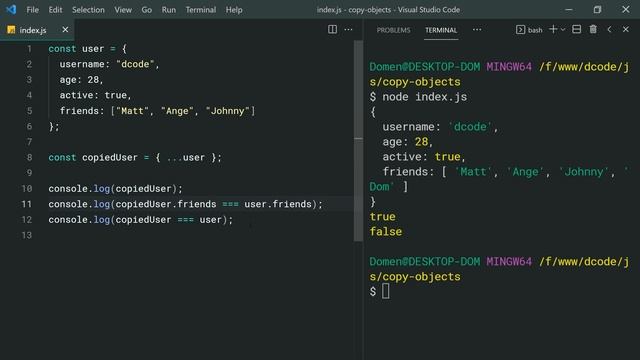Image resolution: width=640 pixels, height=360 pixels.
Task: Click 'age: 28' in terminal output
Action: [405, 142]
